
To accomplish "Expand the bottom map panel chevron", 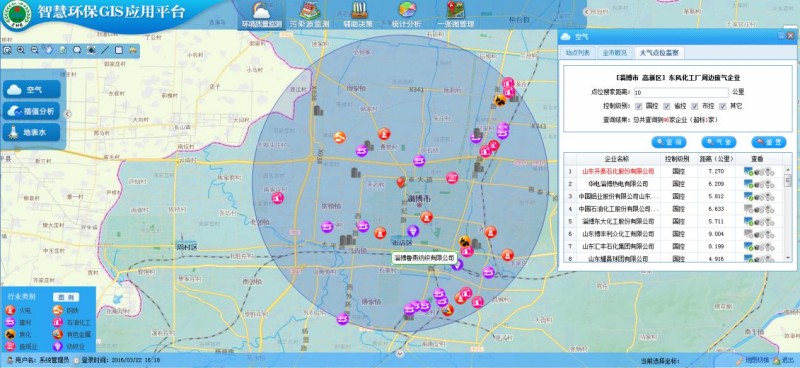I will click(x=400, y=353).
